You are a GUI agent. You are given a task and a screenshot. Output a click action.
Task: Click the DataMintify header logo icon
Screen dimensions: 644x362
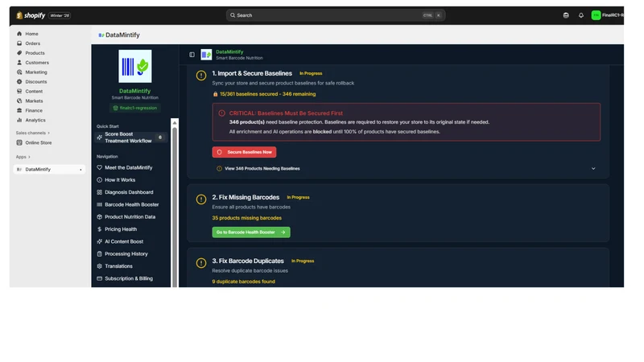click(206, 55)
